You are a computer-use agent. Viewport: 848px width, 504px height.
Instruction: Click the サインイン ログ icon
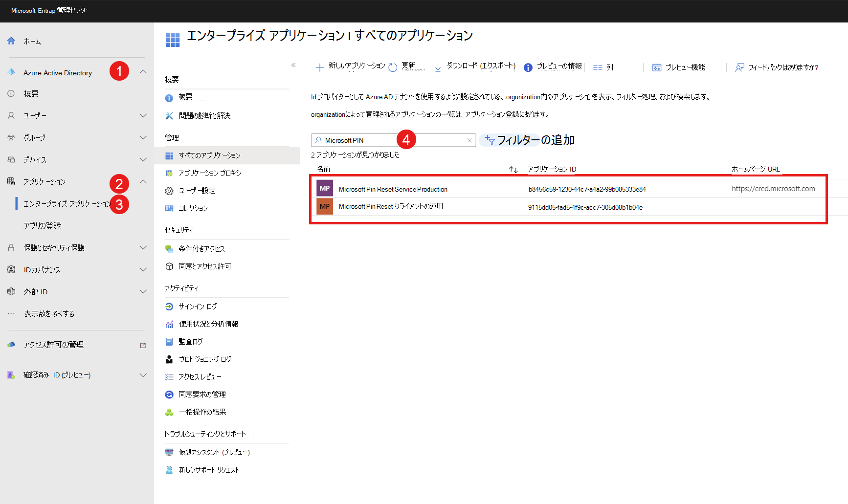tap(169, 307)
